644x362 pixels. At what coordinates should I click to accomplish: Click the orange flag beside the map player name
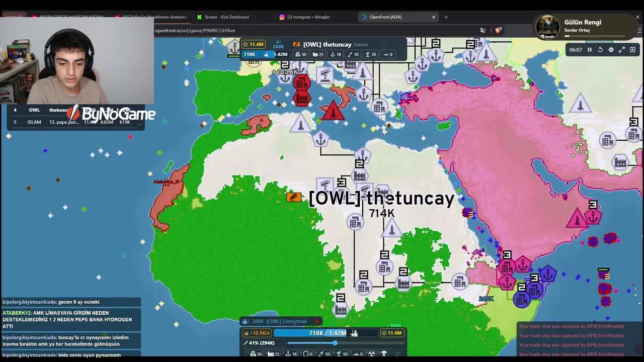pos(294,197)
